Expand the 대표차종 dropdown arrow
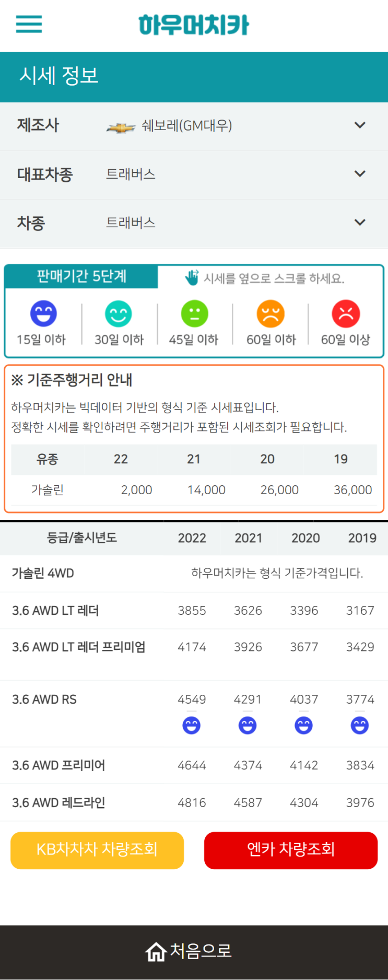 pos(360,174)
